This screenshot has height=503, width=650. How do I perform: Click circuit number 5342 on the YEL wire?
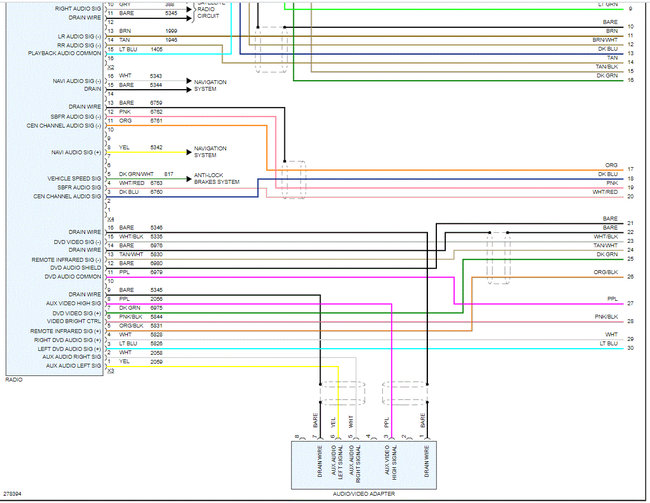point(156,147)
